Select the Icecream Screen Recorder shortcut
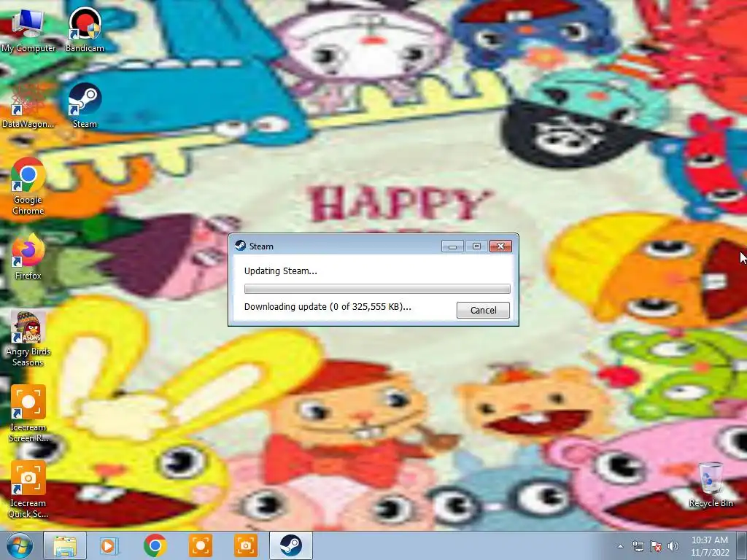Image resolution: width=747 pixels, height=560 pixels. (28, 413)
